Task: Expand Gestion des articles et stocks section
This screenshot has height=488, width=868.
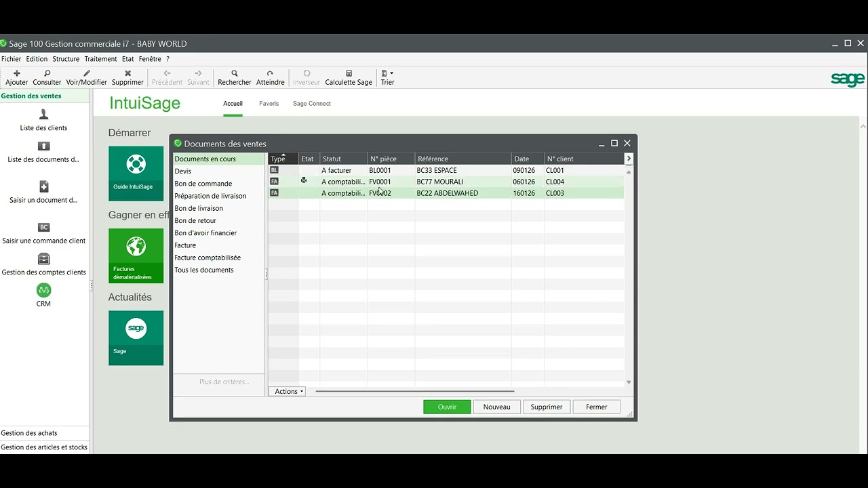Action: (x=45, y=447)
